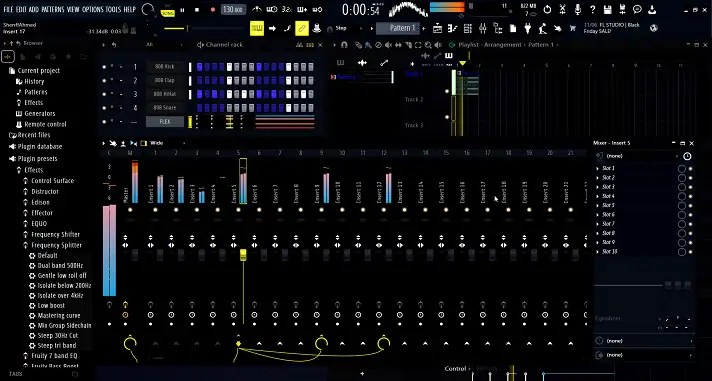712x381 pixels.
Task: Open the FILE menu
Action: tap(8, 9)
